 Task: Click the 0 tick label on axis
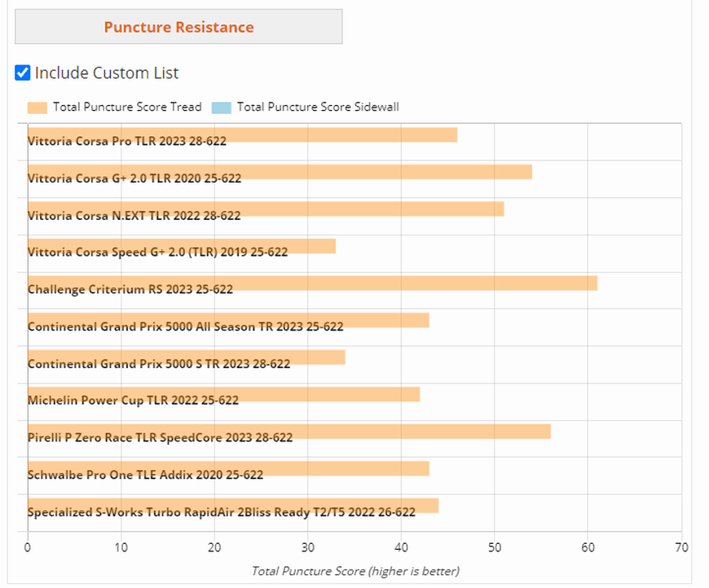click(28, 547)
